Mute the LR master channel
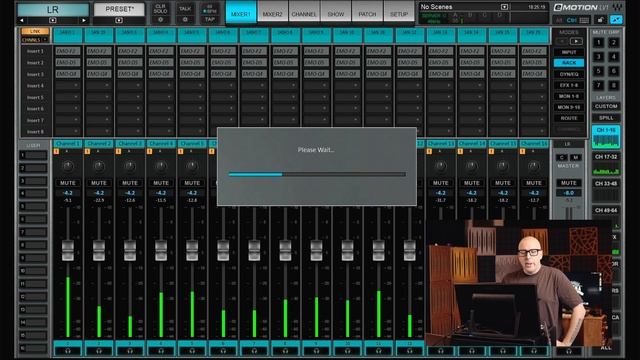The height and width of the screenshot is (360, 640). tap(569, 183)
